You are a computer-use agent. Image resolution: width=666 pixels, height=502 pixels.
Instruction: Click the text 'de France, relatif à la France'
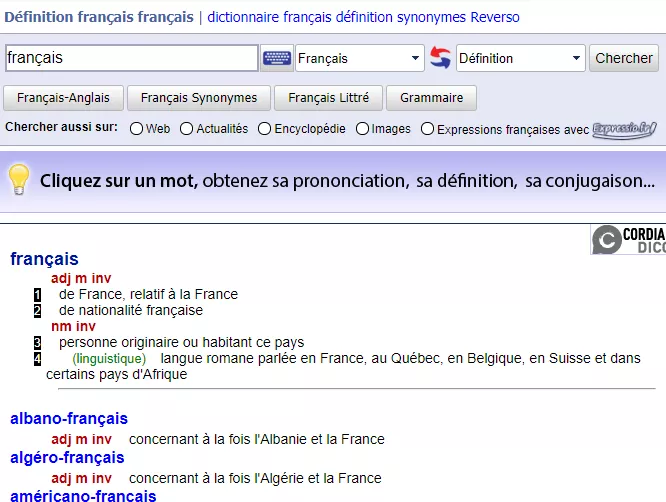(148, 294)
